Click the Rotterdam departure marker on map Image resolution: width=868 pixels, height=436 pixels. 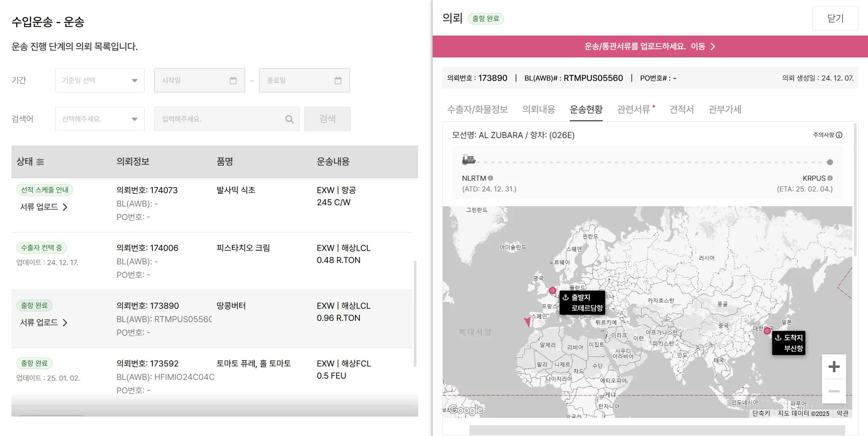[x=552, y=291]
